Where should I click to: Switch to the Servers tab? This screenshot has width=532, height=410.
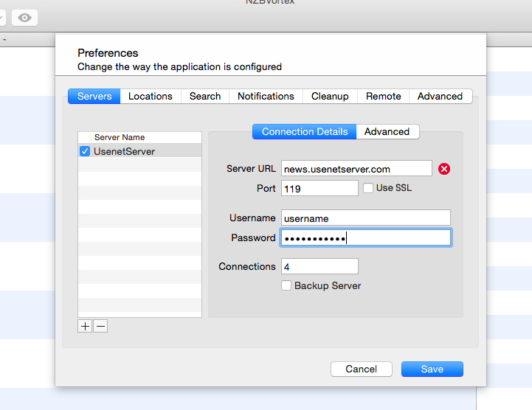click(94, 97)
